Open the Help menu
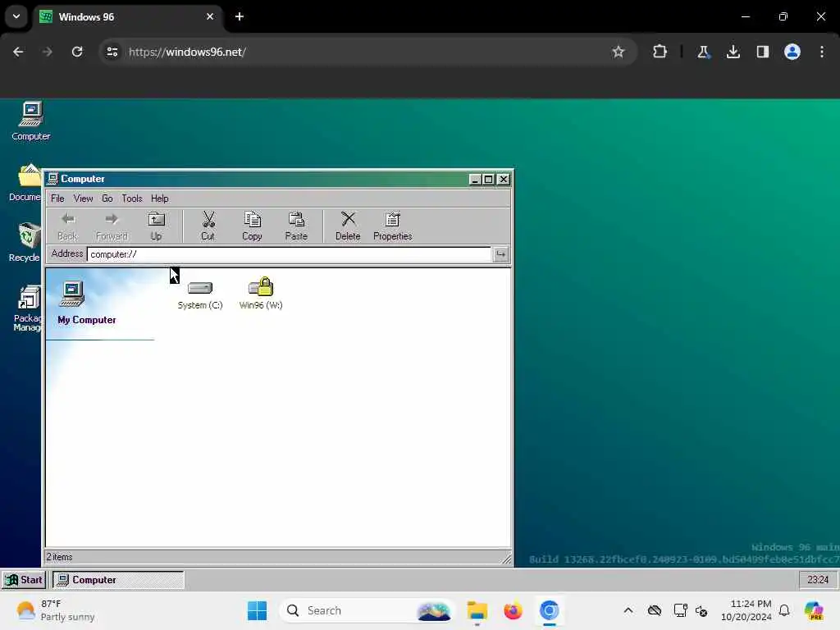Screen dimensions: 840x630 click(x=160, y=199)
